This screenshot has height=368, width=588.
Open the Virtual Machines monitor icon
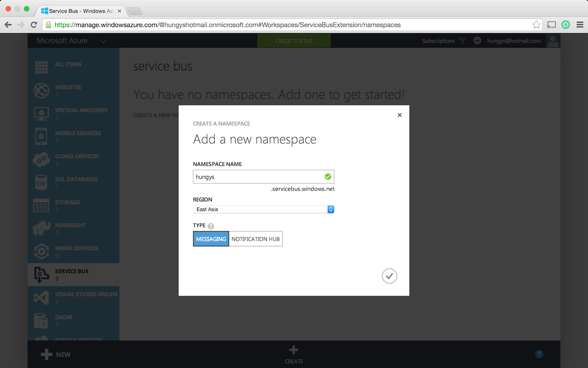[x=41, y=113]
